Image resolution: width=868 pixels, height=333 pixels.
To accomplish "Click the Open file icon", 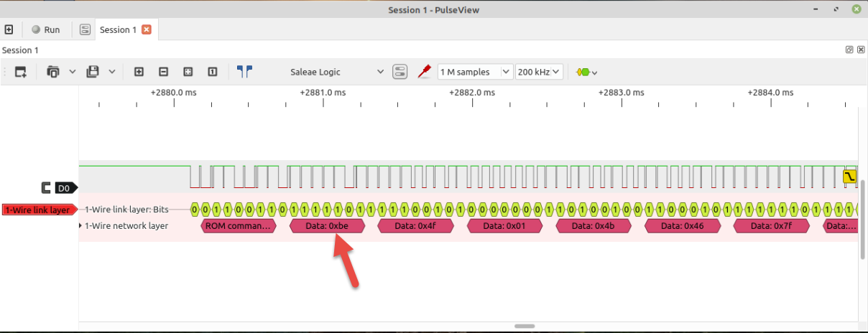I will pos(53,72).
